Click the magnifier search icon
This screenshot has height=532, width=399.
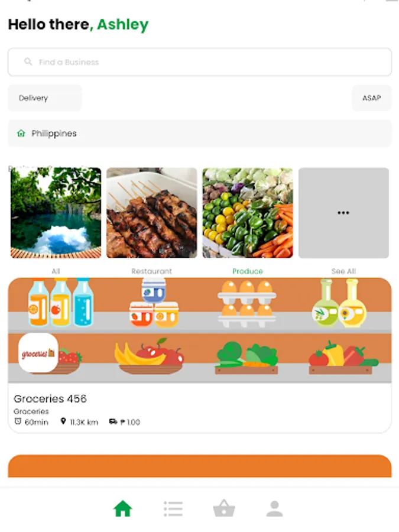coord(28,61)
